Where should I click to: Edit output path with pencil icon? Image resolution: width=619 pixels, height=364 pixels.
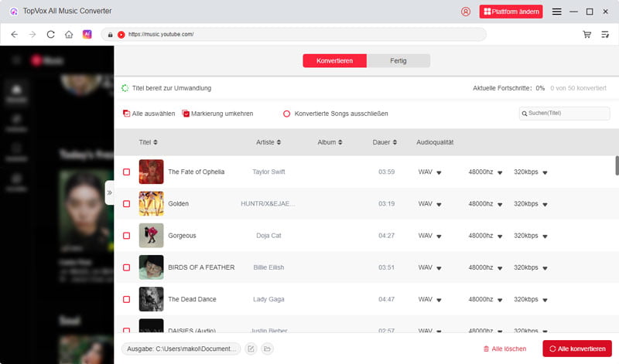251,349
